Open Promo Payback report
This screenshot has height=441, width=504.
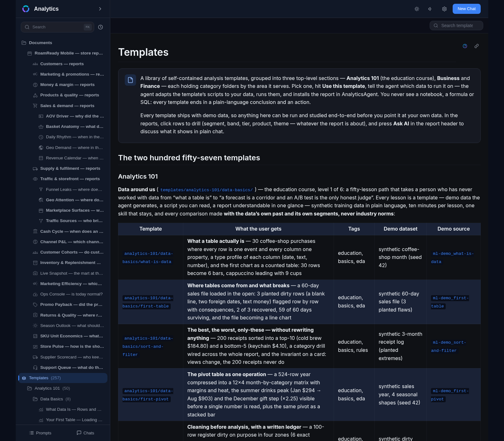(x=69, y=305)
